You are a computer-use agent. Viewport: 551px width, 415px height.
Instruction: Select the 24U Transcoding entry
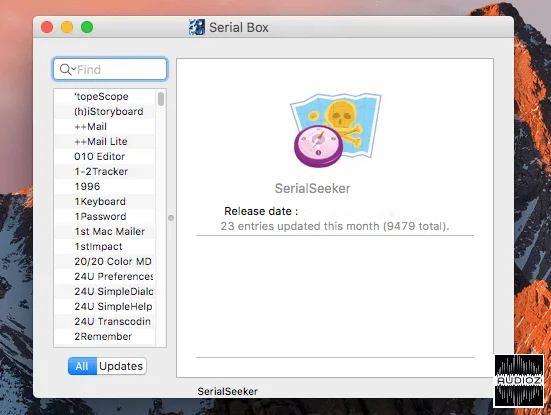click(x=105, y=321)
